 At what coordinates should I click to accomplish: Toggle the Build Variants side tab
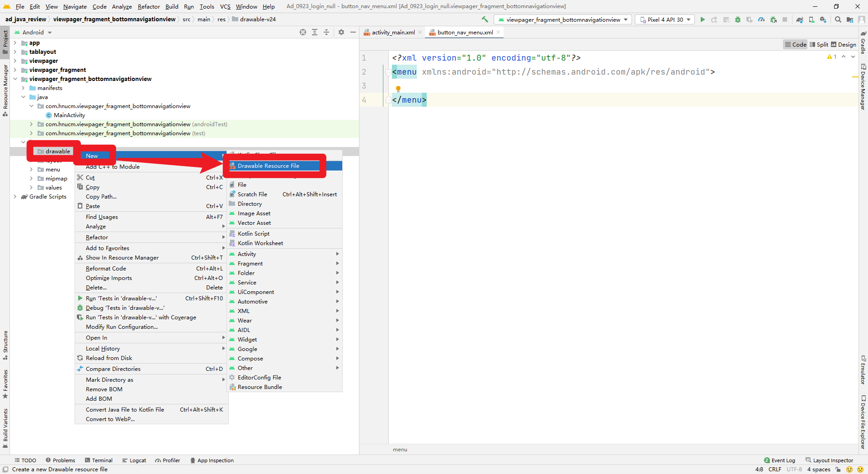pos(5,427)
